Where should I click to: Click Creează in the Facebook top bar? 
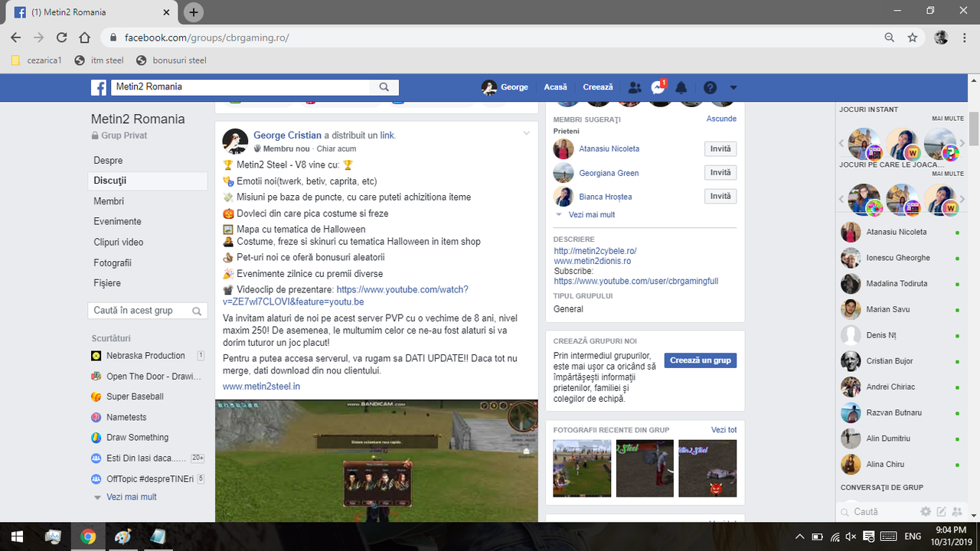click(598, 87)
